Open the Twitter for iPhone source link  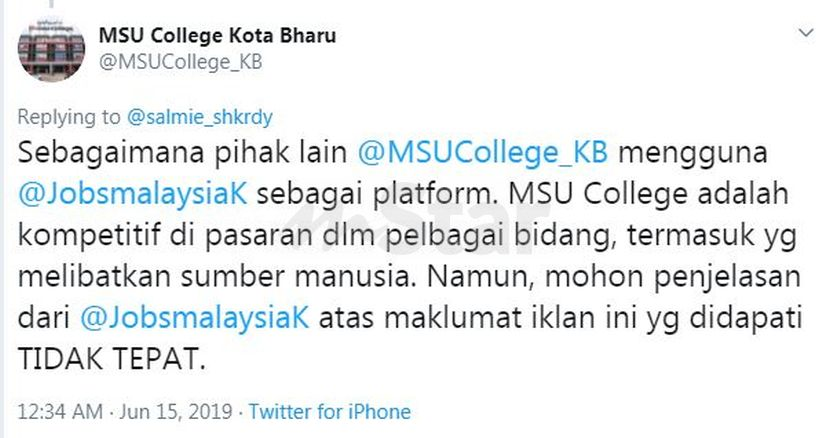(x=329, y=411)
